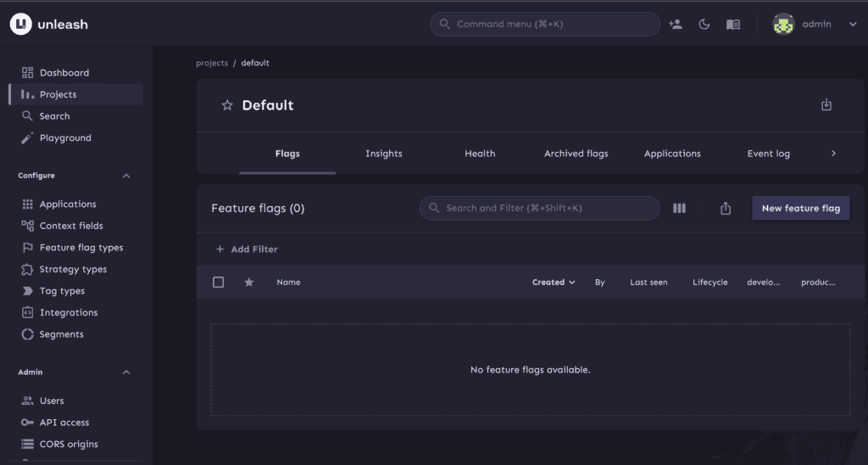Collapse the Admin sidebar section
Viewport: 868px width, 465px height.
click(126, 373)
